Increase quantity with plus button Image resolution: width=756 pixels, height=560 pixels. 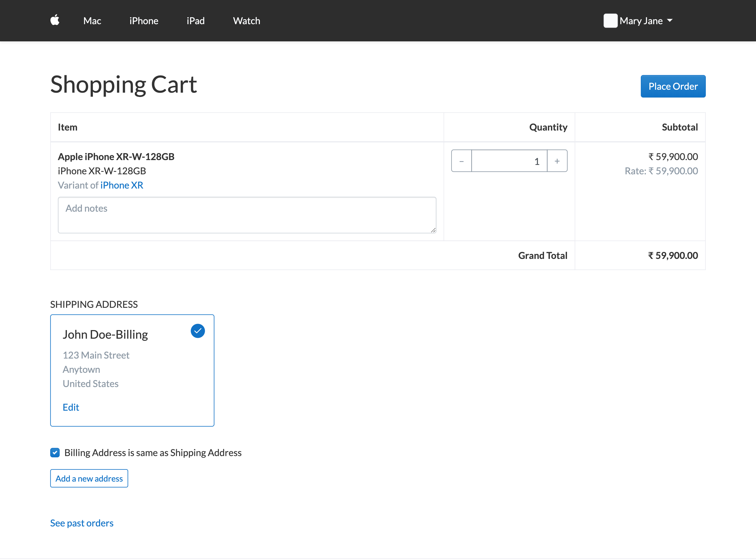coord(557,161)
